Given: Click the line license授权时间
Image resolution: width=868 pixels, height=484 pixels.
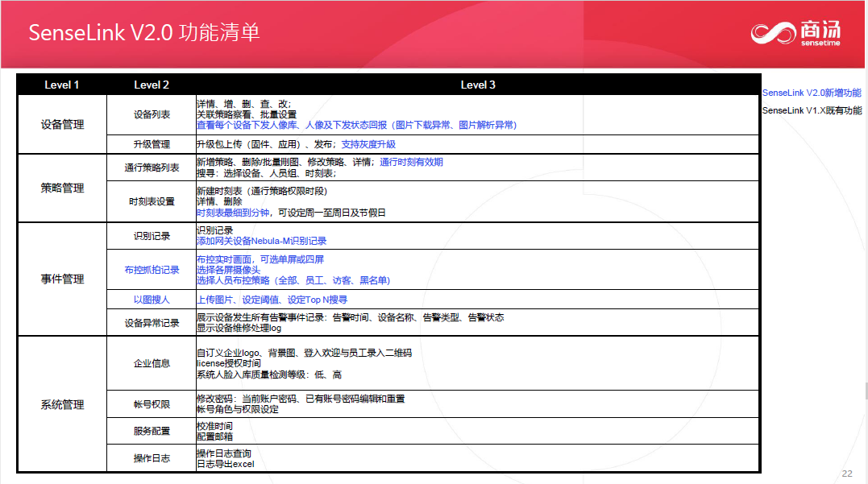Looking at the screenshot, I should [x=229, y=363].
